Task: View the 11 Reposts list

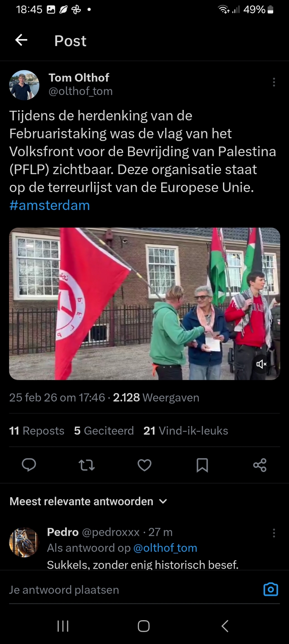Action: [x=37, y=431]
